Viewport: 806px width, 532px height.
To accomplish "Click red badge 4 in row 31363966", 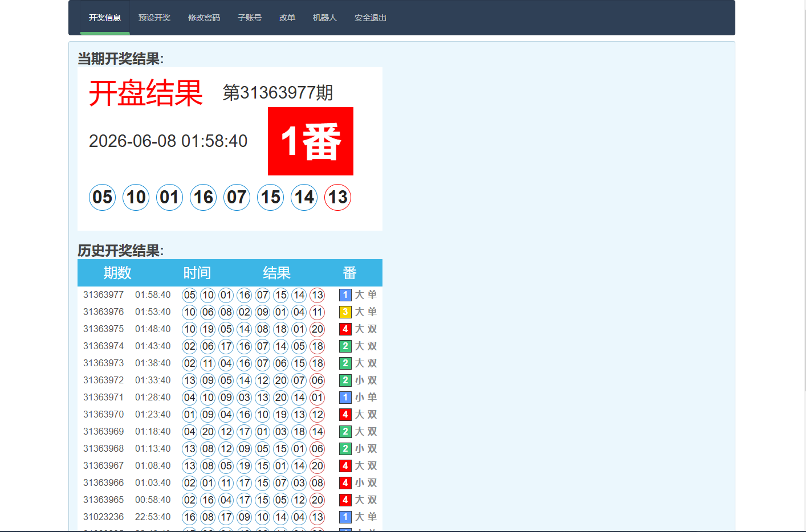I will (x=345, y=483).
